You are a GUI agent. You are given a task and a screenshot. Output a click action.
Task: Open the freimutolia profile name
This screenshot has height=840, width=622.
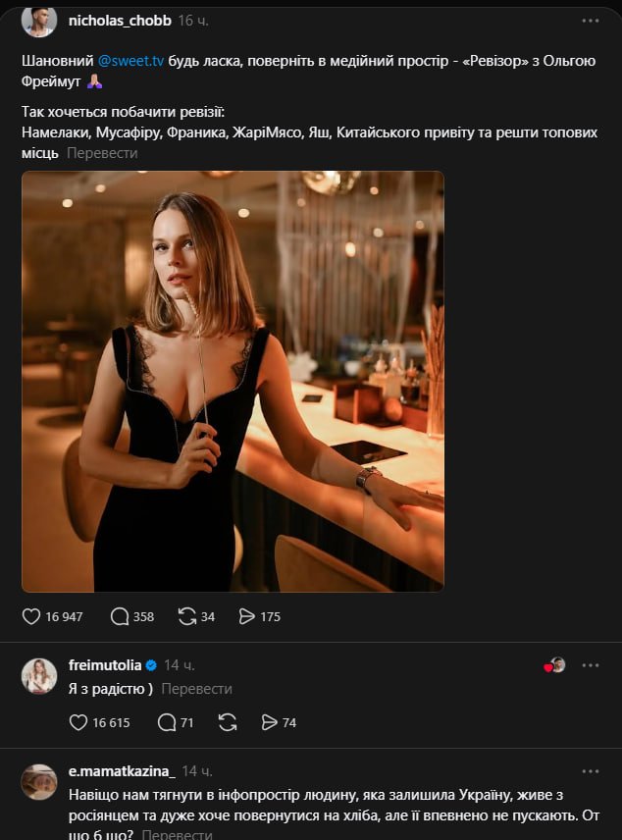(104, 665)
